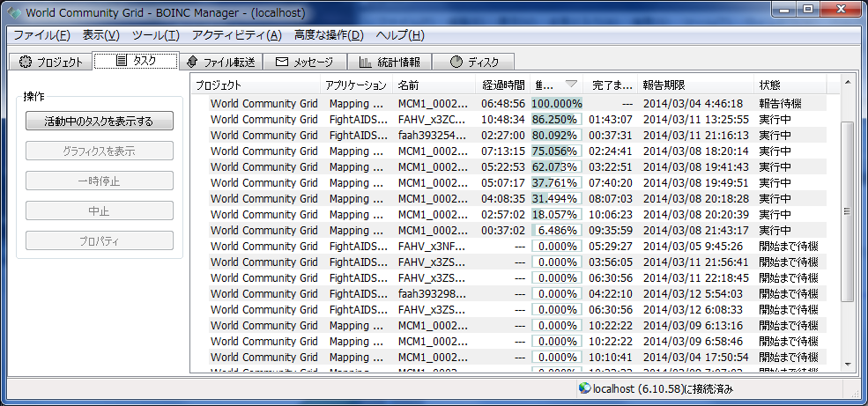This screenshot has width=868, height=406.
Task: Click the scroll up arrow of task list
Action: [x=847, y=83]
